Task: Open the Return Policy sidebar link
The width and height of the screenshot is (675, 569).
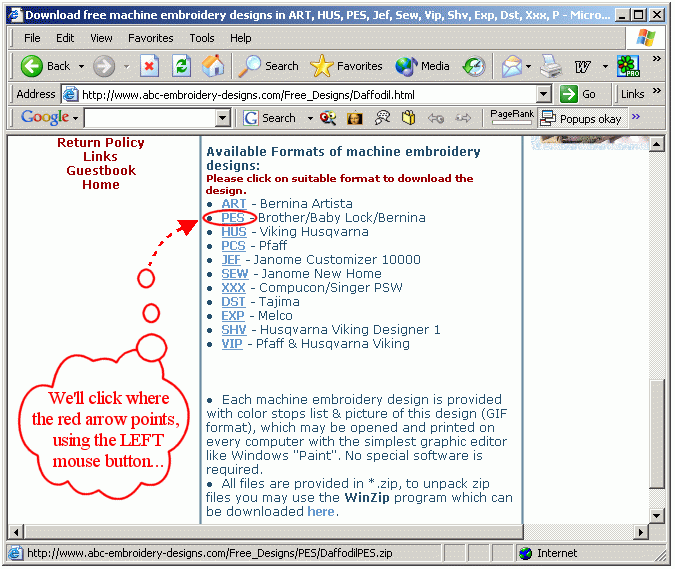Action: coord(101,142)
